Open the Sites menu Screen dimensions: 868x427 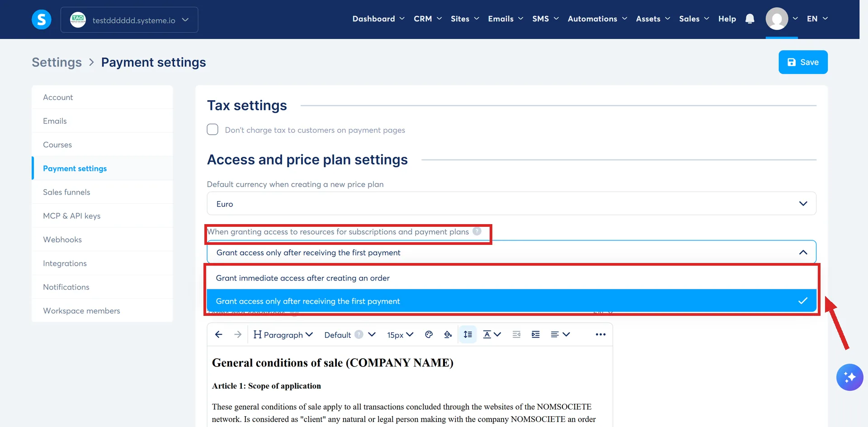[x=465, y=19]
